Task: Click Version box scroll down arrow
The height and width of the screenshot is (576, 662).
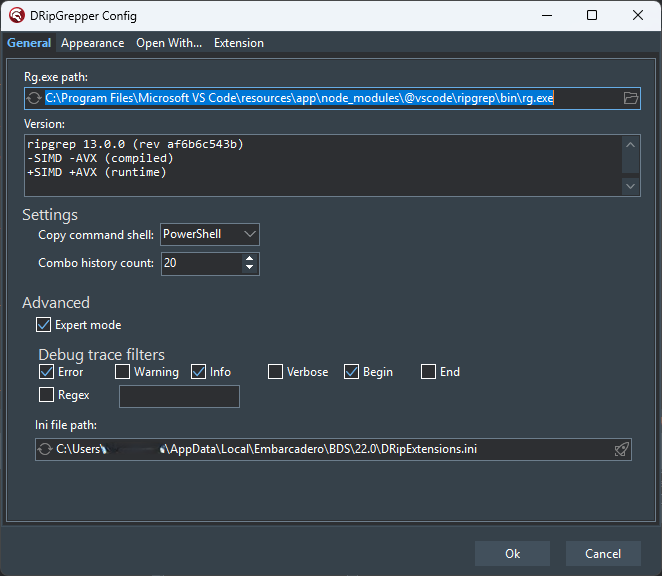Action: tap(630, 186)
